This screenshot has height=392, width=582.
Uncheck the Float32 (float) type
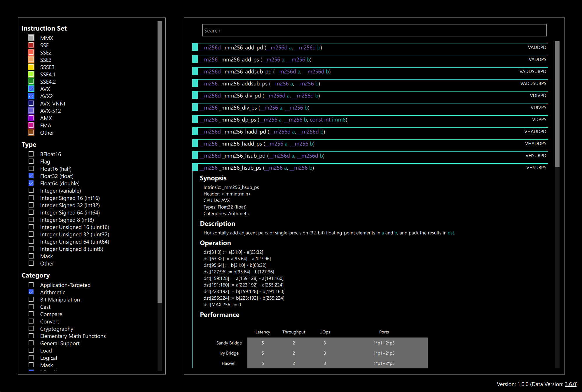(31, 176)
